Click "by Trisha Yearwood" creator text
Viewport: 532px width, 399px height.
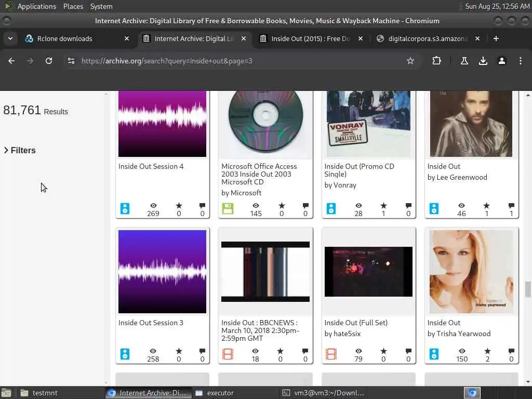[x=459, y=334]
